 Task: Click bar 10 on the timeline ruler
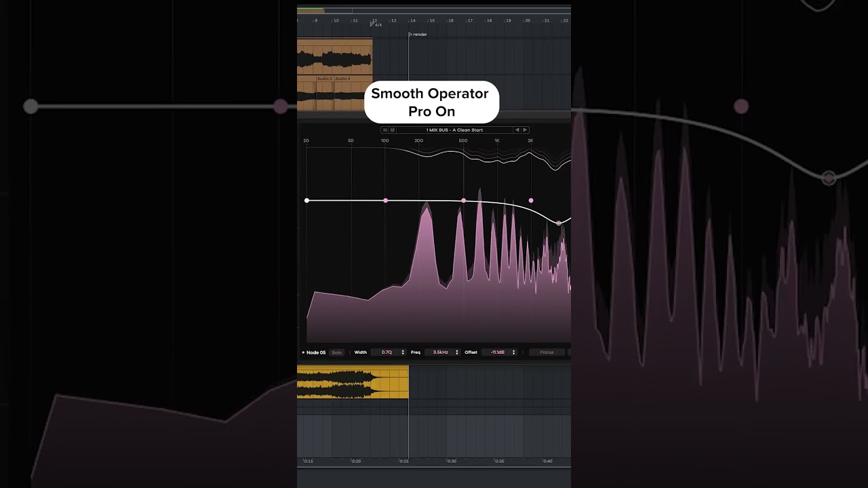coord(336,20)
